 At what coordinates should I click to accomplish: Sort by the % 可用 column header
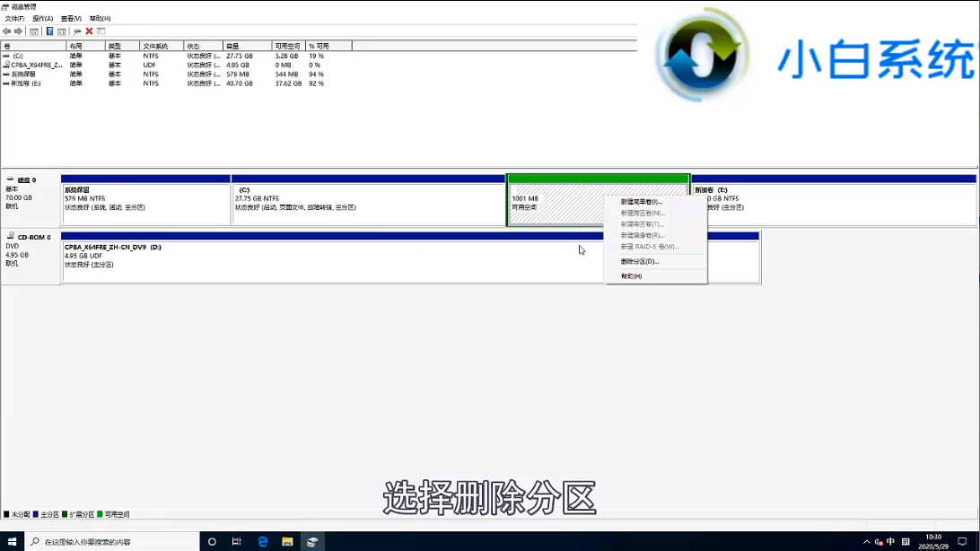click(328, 47)
